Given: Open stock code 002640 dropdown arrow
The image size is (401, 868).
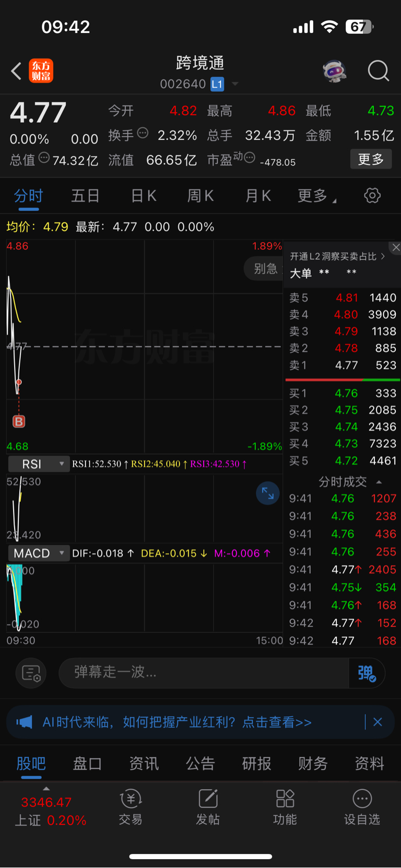Looking at the screenshot, I should coord(235,84).
